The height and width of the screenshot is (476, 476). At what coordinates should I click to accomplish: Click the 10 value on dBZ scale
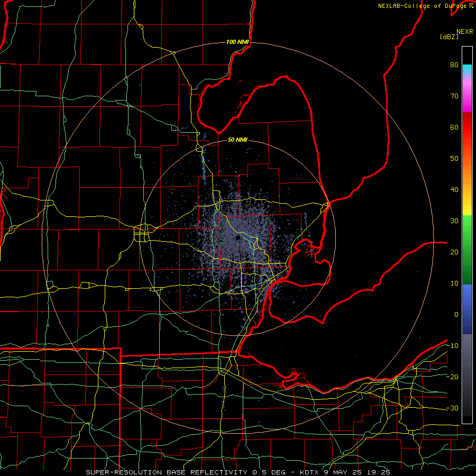pyautogui.click(x=454, y=283)
